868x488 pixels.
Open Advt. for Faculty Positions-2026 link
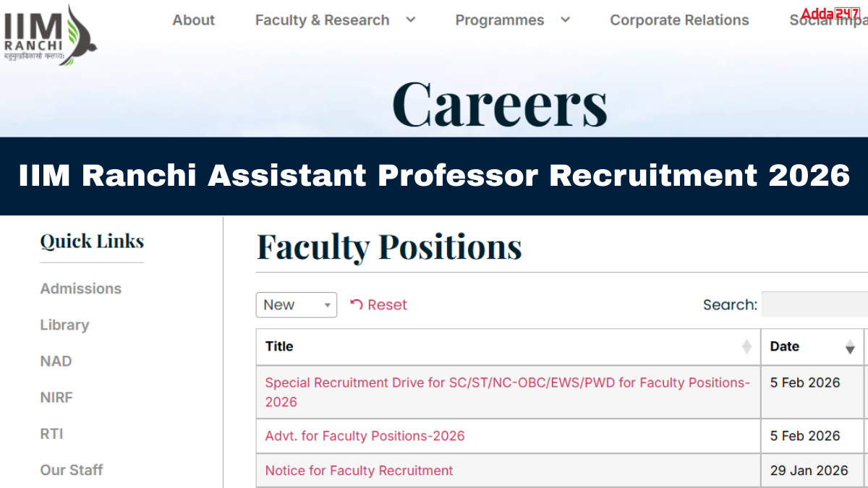click(365, 436)
